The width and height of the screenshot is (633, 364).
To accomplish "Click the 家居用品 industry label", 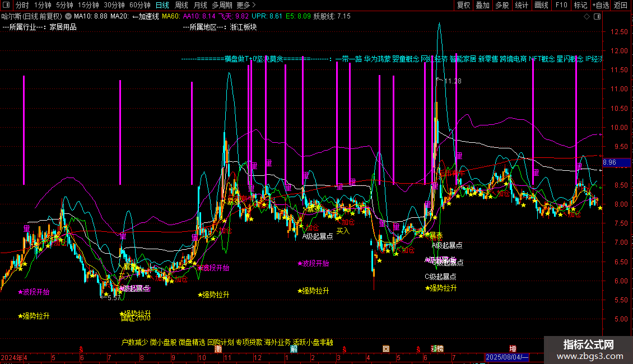I will click(x=63, y=27).
